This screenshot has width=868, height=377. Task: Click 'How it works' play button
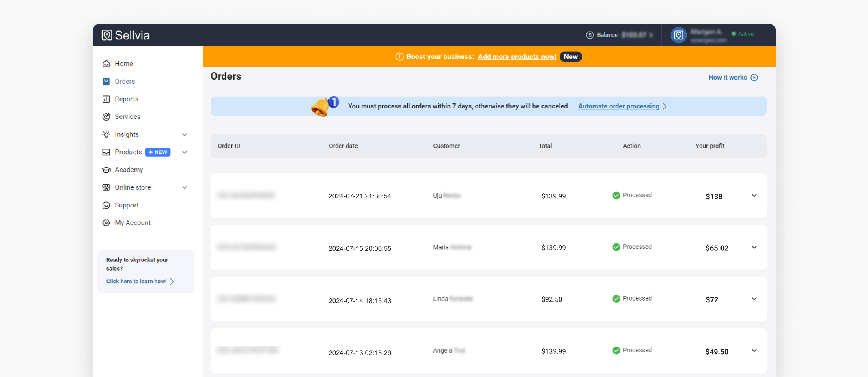tap(754, 78)
